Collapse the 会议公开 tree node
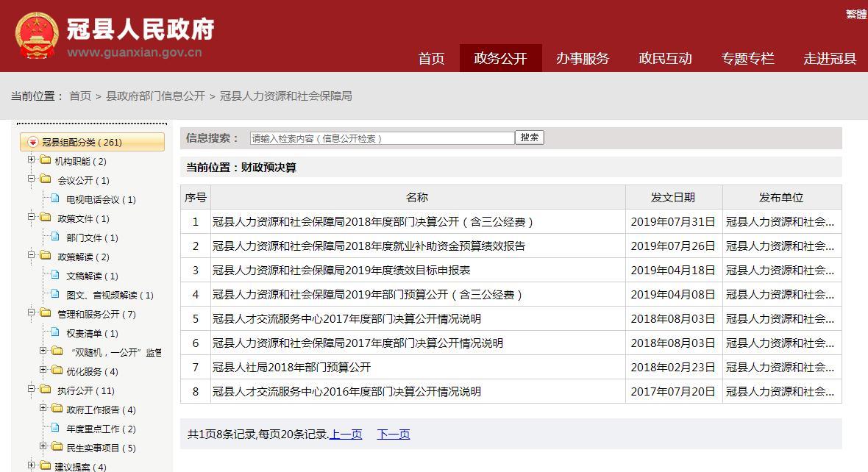 [x=32, y=179]
